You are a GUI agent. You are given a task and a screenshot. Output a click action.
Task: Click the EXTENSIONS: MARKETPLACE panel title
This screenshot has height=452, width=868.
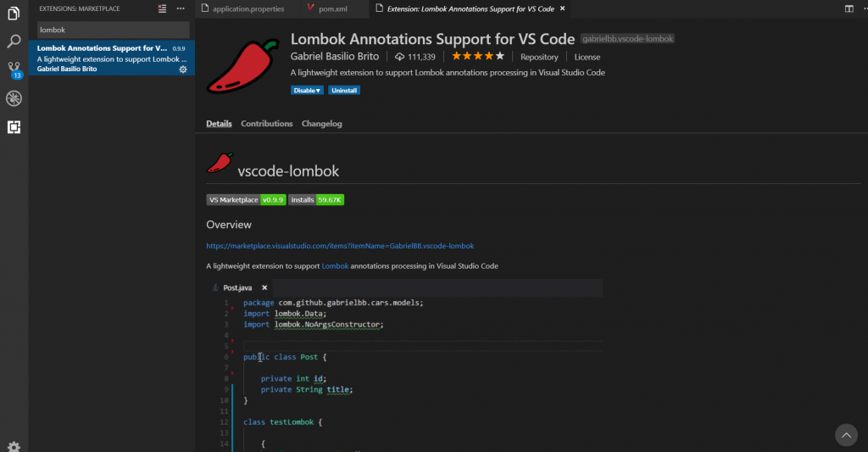pos(79,8)
